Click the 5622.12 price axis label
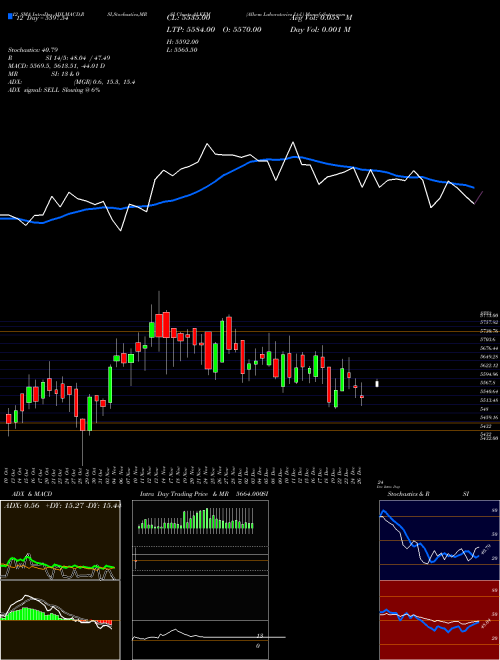The image size is (500, 660). click(489, 365)
